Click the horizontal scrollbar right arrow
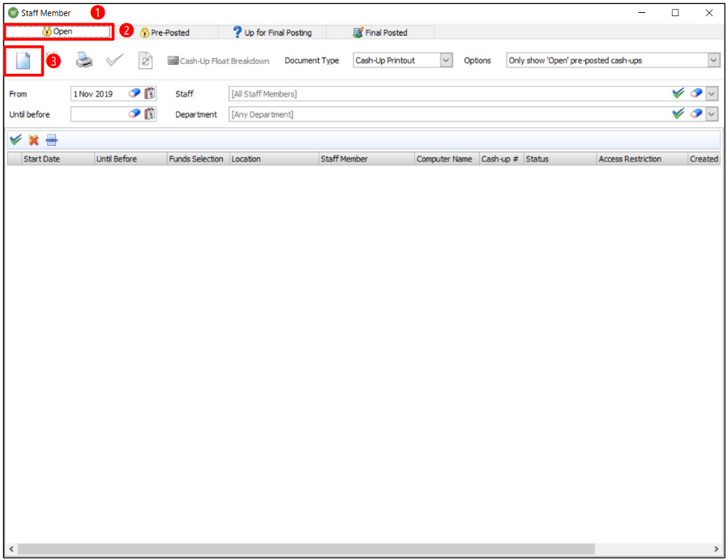Viewport: 728px width, 560px height. [716, 549]
